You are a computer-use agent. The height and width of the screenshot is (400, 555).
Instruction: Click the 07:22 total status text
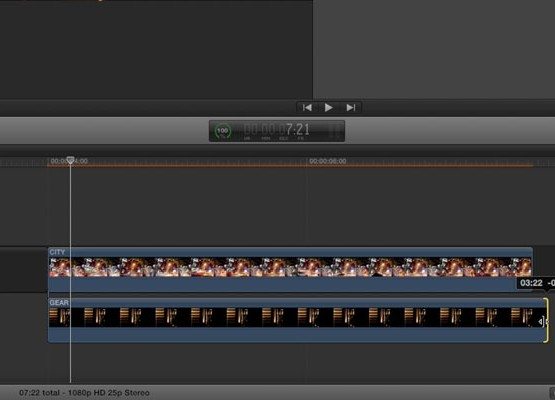pyautogui.click(x=84, y=393)
